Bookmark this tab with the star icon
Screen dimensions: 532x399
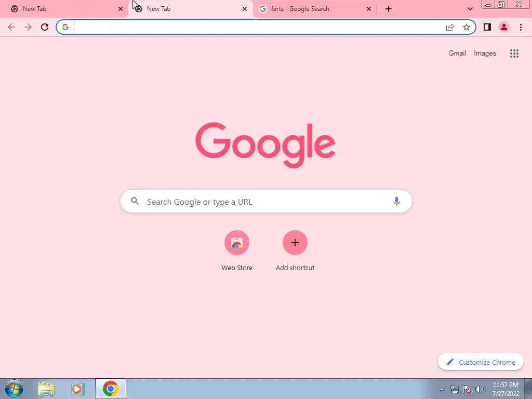point(467,27)
